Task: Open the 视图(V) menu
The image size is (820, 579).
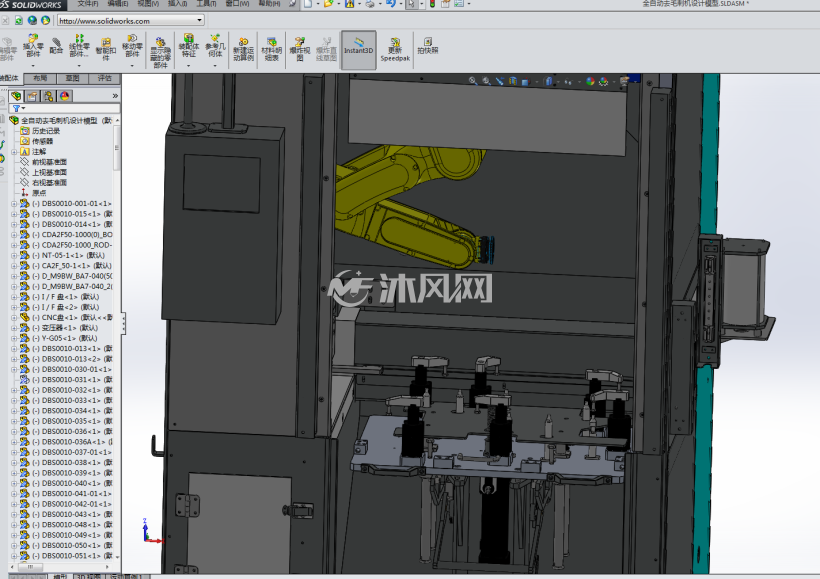Action: point(148,4)
